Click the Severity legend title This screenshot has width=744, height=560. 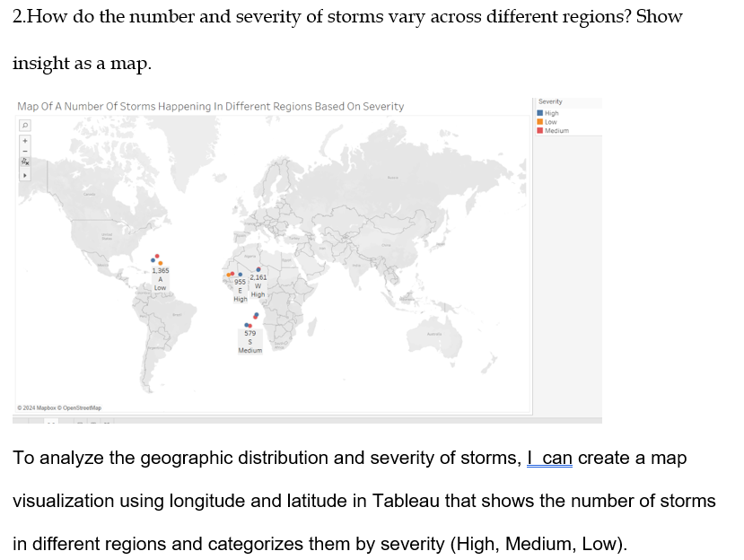(550, 102)
